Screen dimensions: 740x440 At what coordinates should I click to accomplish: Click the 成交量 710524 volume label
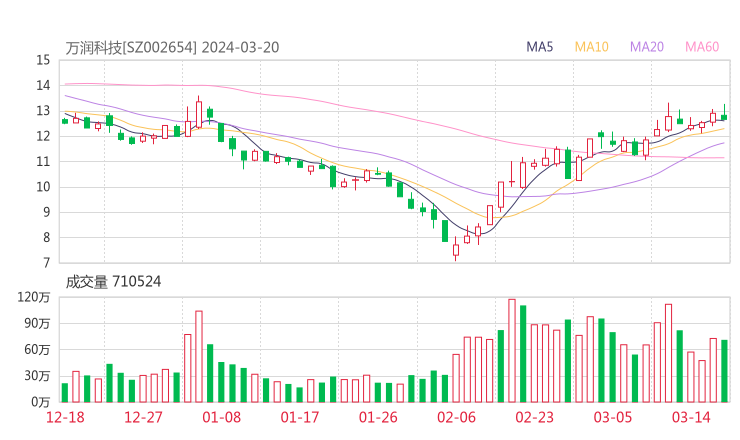(113, 282)
